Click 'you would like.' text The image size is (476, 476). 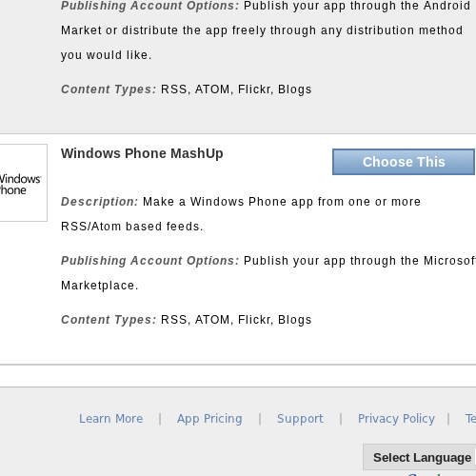(x=107, y=55)
